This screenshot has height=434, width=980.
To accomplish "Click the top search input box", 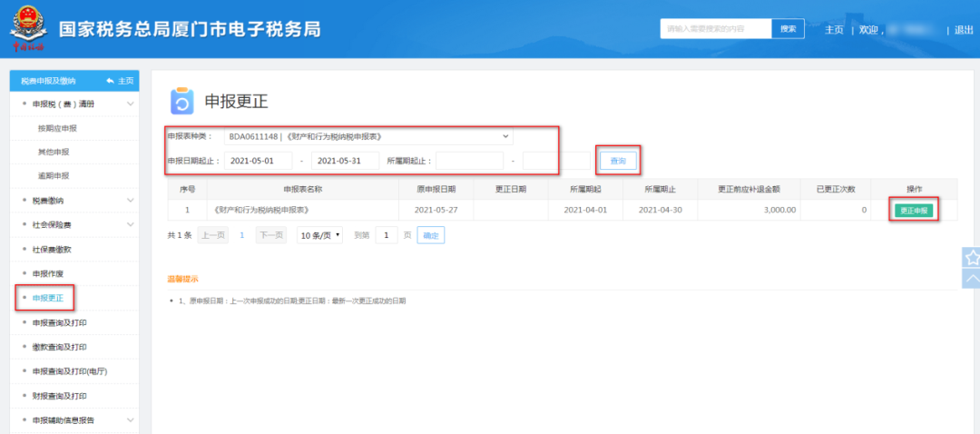I will pos(716,29).
